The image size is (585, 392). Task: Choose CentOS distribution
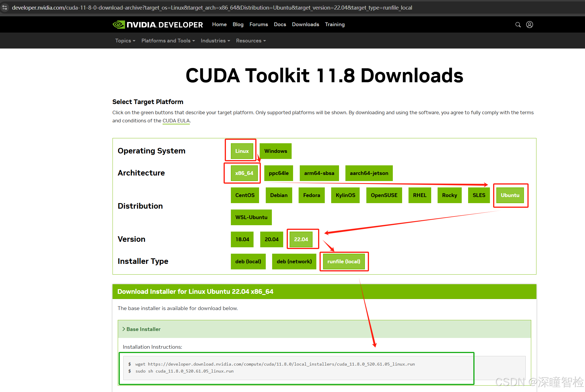[245, 195]
